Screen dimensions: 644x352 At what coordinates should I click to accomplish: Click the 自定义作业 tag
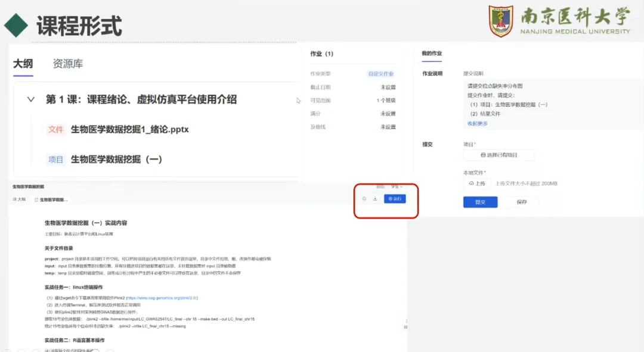click(380, 74)
